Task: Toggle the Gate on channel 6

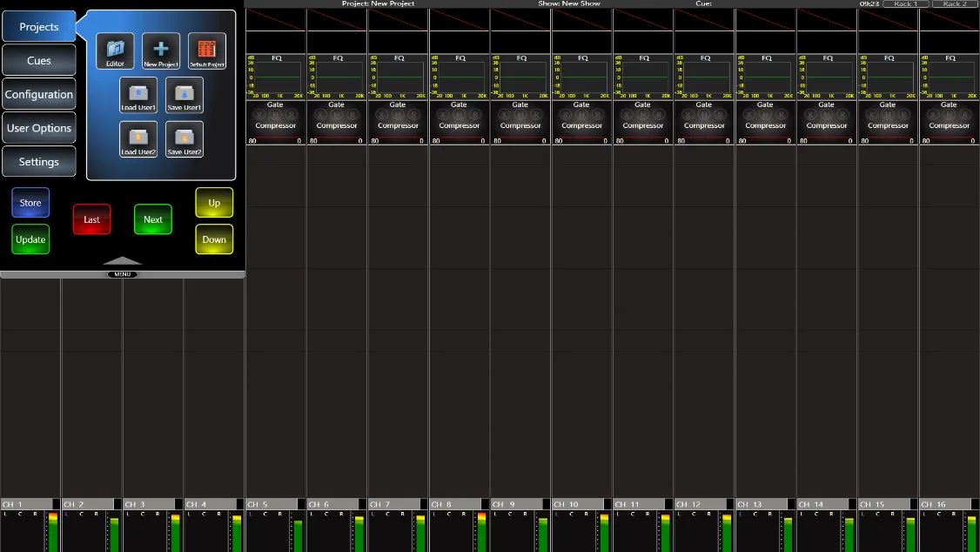Action: (x=336, y=105)
